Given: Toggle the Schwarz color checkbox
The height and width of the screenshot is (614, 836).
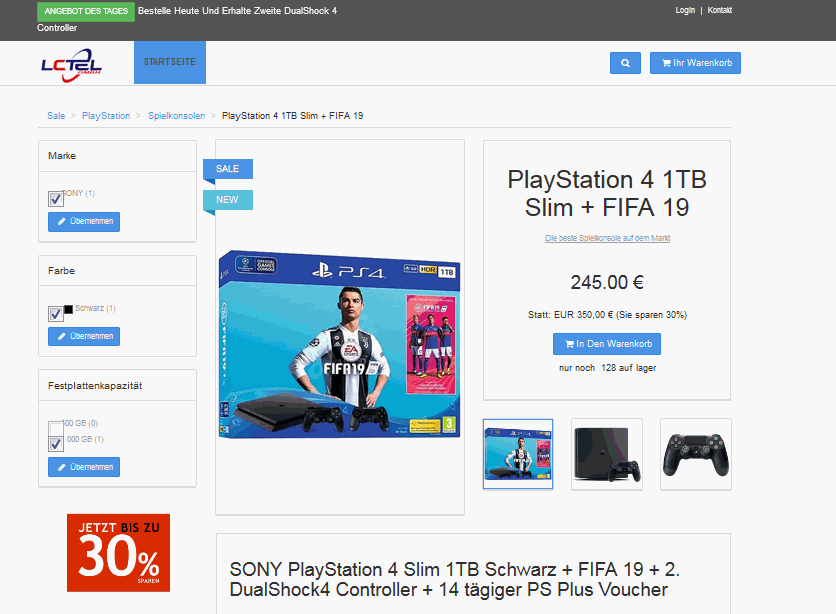Looking at the screenshot, I should point(56,314).
